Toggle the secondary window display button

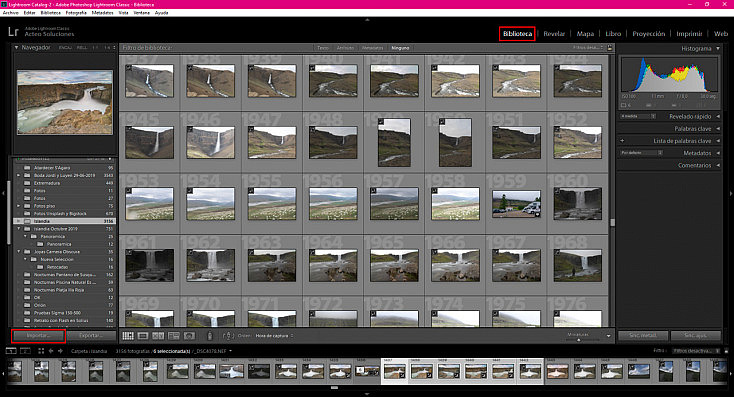(25, 351)
